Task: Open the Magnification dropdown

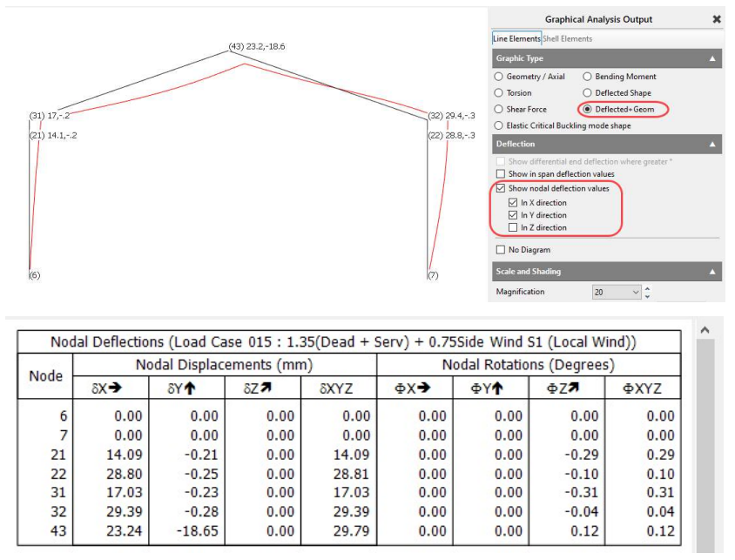Action: [634, 293]
